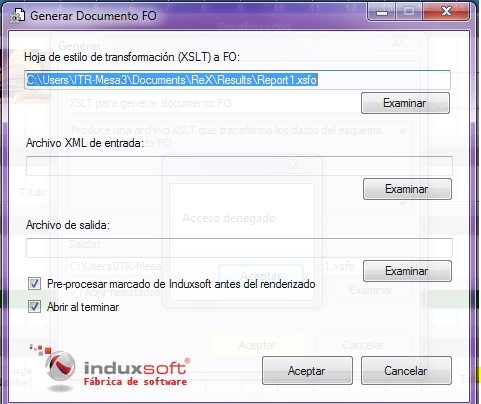This screenshot has width=481, height=404.
Task: Click the induxsoft Fábrica de software wordmark
Action: pyautogui.click(x=136, y=373)
